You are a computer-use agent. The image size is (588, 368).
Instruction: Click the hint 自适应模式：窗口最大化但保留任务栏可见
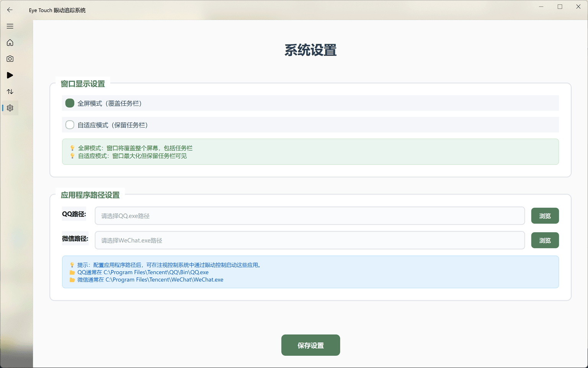pyautogui.click(x=132, y=156)
